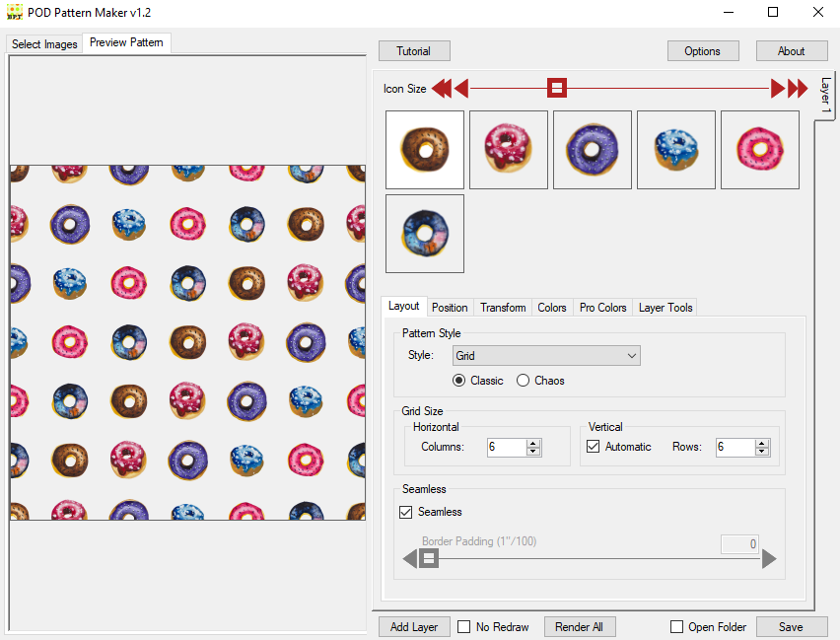The height and width of the screenshot is (640, 840).
Task: Click single-left arrow to decrease icon size
Action: [461, 89]
